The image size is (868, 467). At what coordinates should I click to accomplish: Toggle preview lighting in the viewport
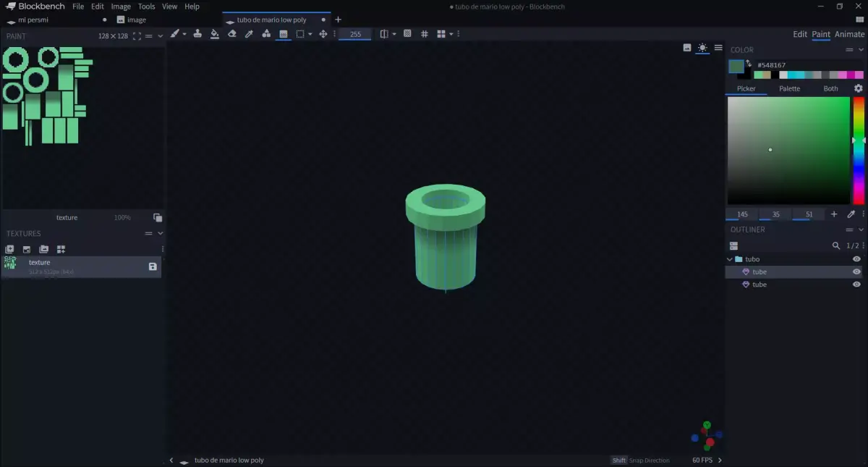coord(702,48)
